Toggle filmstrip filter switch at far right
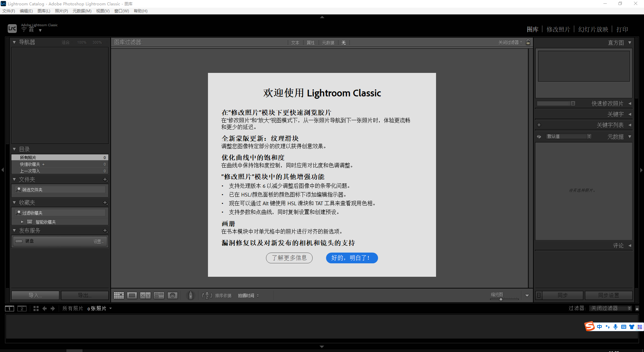 [637, 308]
